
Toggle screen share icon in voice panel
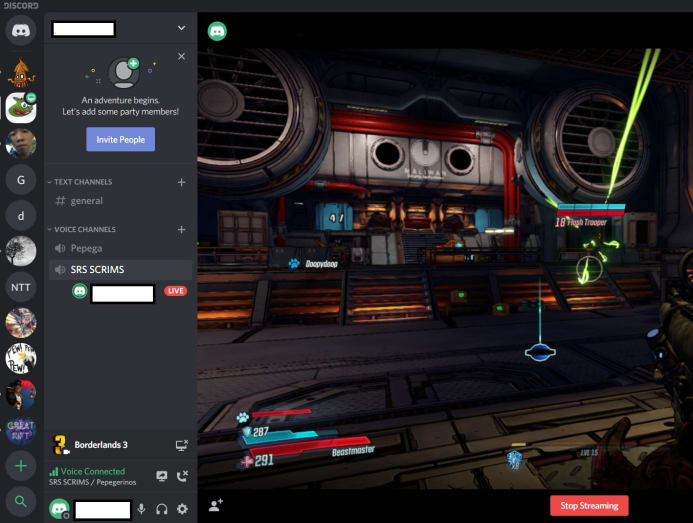tap(162, 476)
